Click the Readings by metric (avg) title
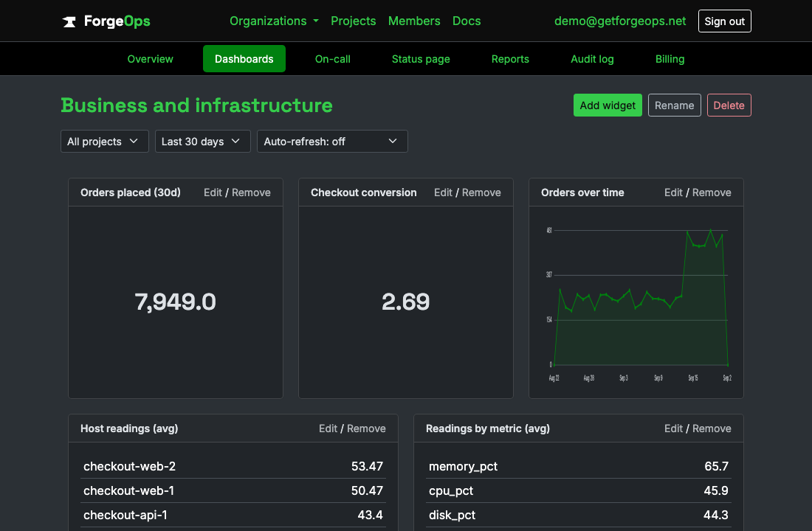This screenshot has width=812, height=531. point(488,428)
